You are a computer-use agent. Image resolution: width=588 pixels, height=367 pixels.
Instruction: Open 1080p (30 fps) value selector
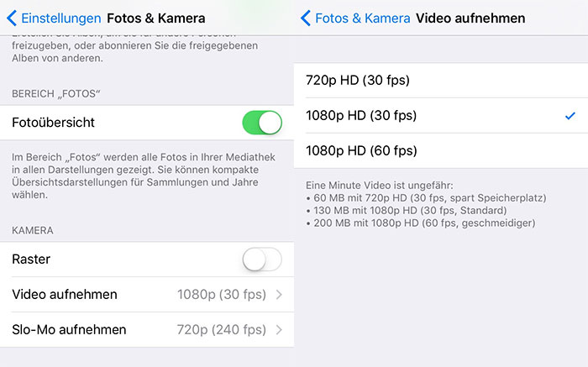point(222,295)
